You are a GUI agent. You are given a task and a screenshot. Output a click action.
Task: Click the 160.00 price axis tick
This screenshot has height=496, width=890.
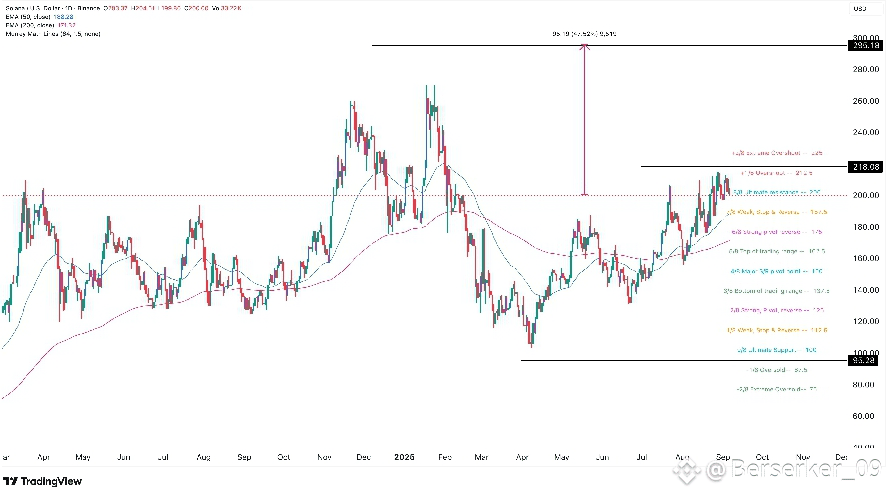coord(866,258)
